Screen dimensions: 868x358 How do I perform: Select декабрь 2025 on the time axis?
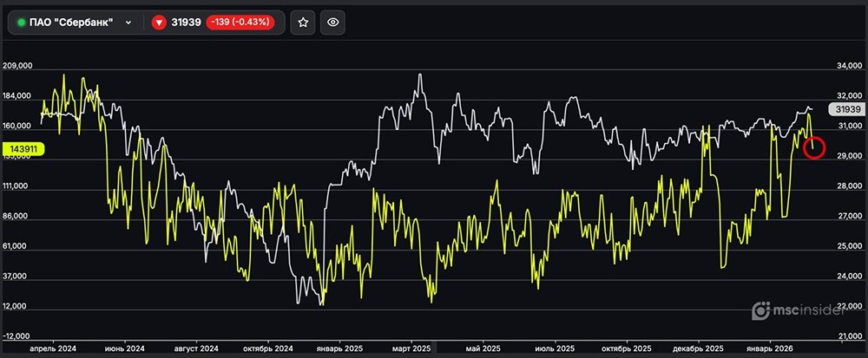coord(698,349)
